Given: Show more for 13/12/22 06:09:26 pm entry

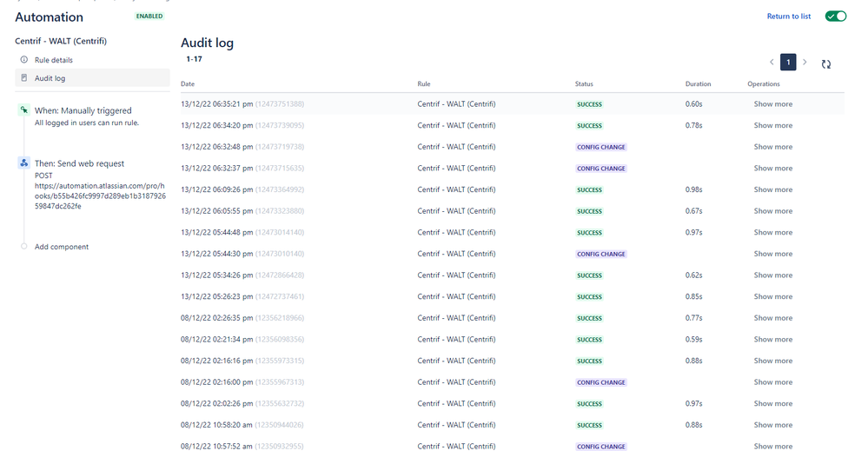Looking at the screenshot, I should click(772, 189).
